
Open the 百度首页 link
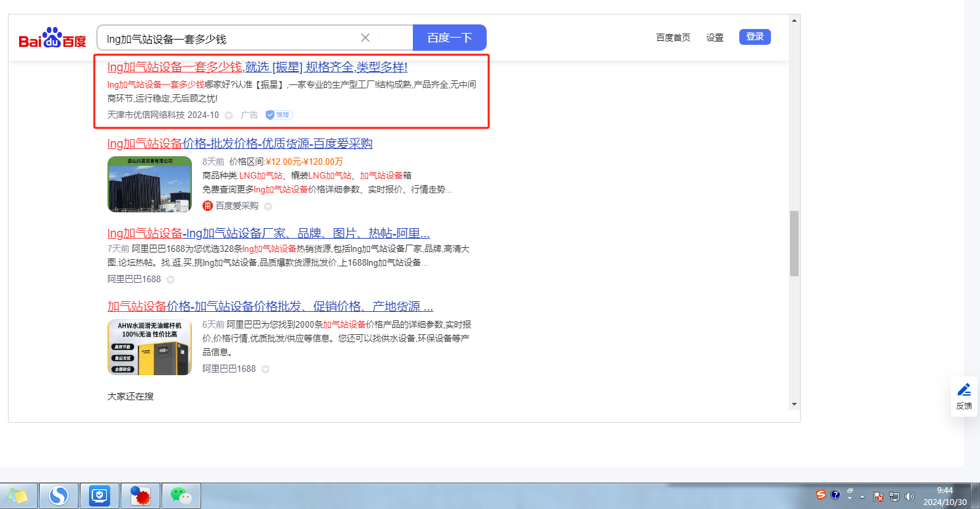click(673, 38)
